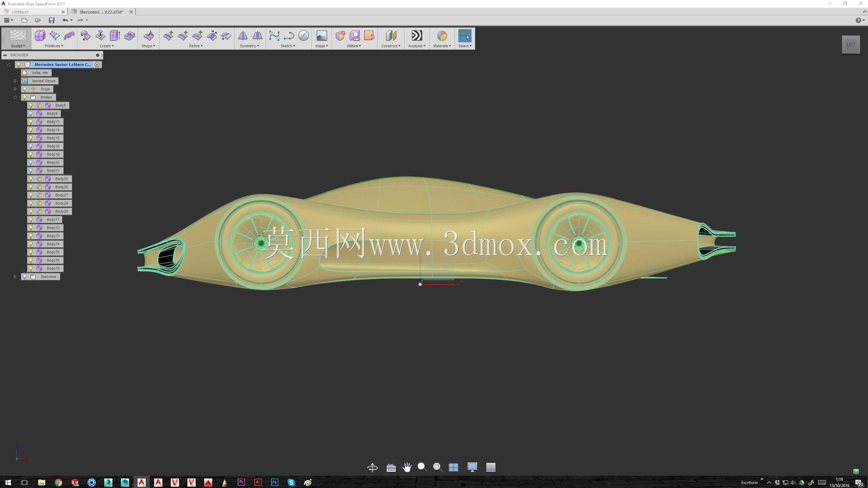Open the Analysis dropdown menu
Image resolution: width=868 pixels, height=488 pixels.
tap(417, 46)
